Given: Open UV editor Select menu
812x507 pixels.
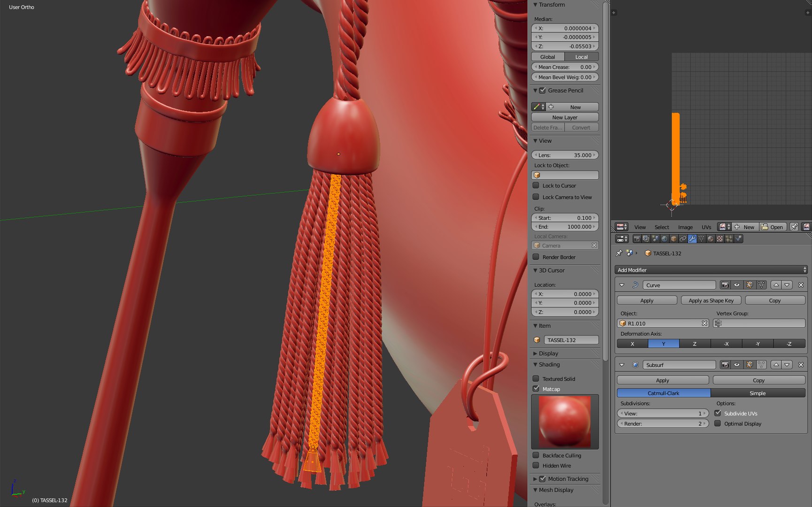Looking at the screenshot, I should [662, 227].
